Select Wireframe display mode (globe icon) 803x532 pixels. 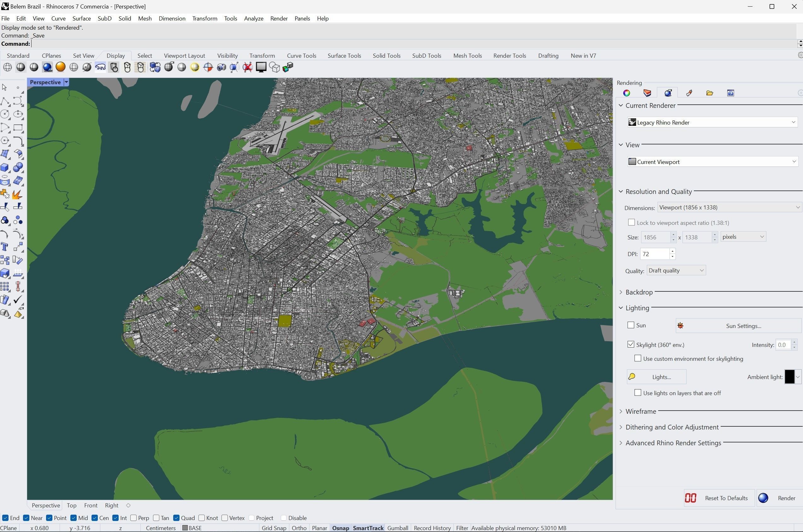pos(8,67)
